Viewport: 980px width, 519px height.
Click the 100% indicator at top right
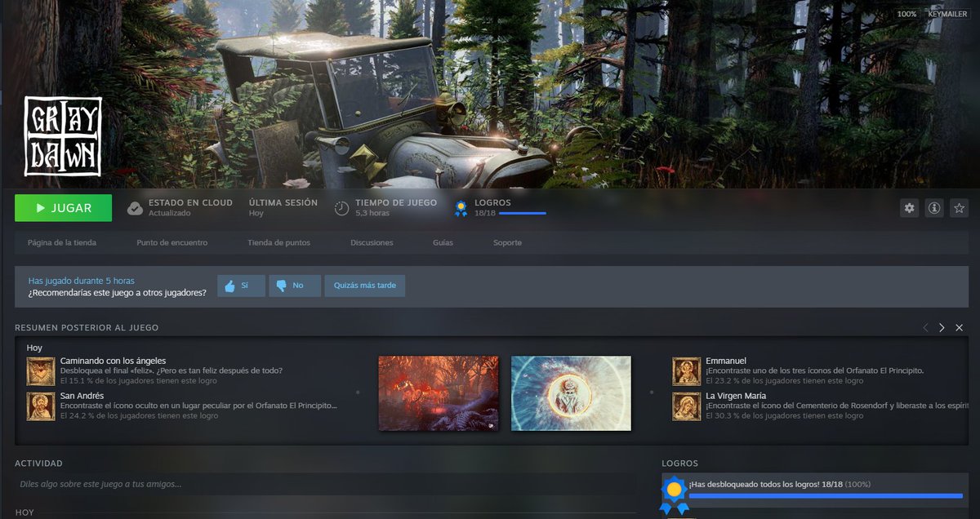[x=906, y=14]
